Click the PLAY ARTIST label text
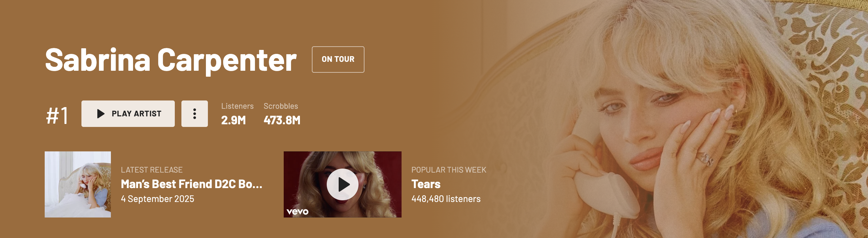The width and height of the screenshot is (868, 238). coord(136,114)
